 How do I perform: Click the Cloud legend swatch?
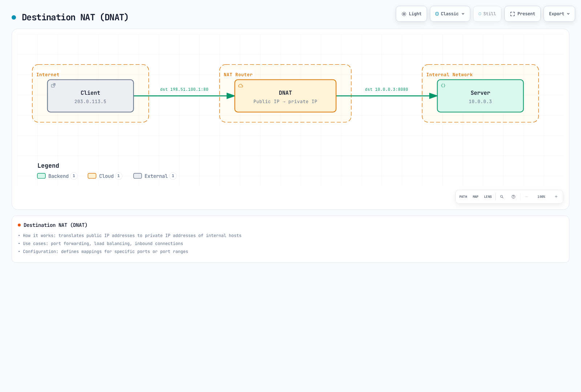92,176
